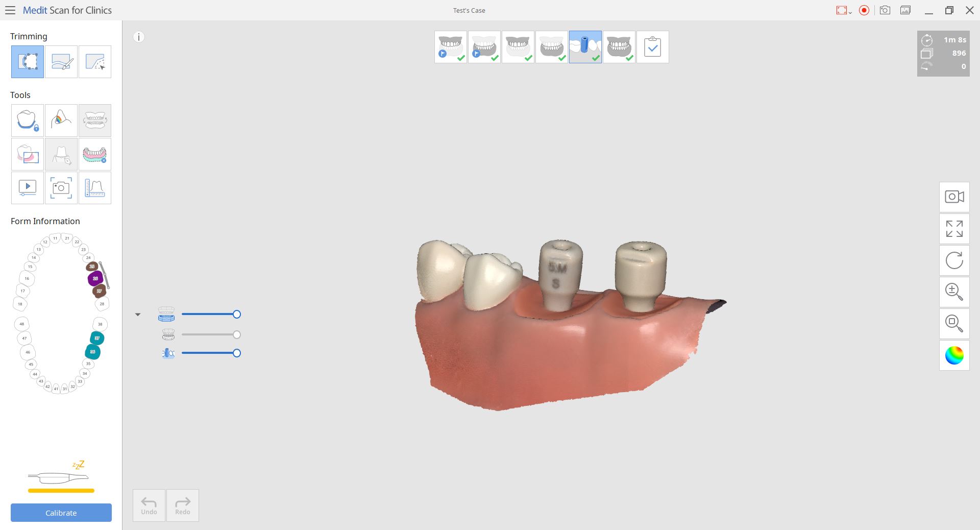Viewport: 980px width, 530px height.
Task: Open the replay scan video tool
Action: (27, 188)
